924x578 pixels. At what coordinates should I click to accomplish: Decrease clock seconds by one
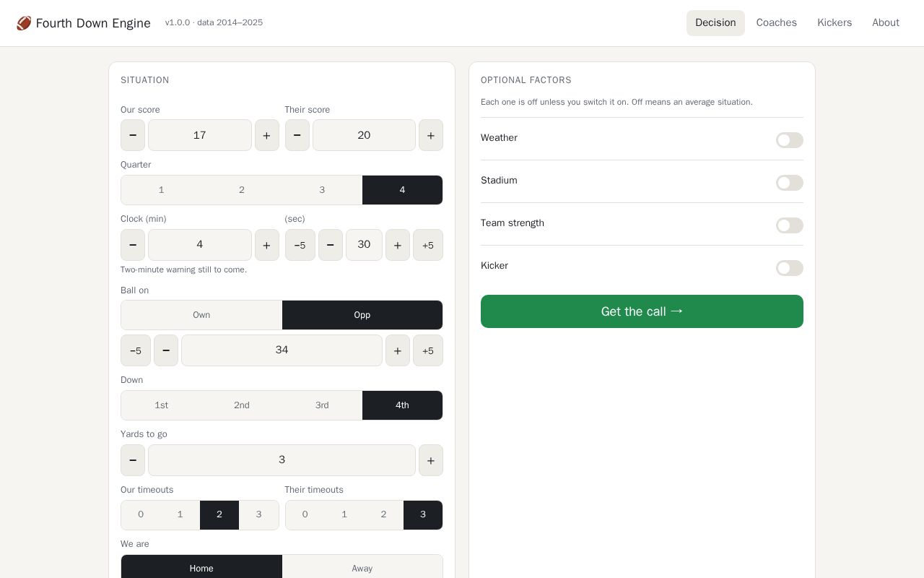331,245
